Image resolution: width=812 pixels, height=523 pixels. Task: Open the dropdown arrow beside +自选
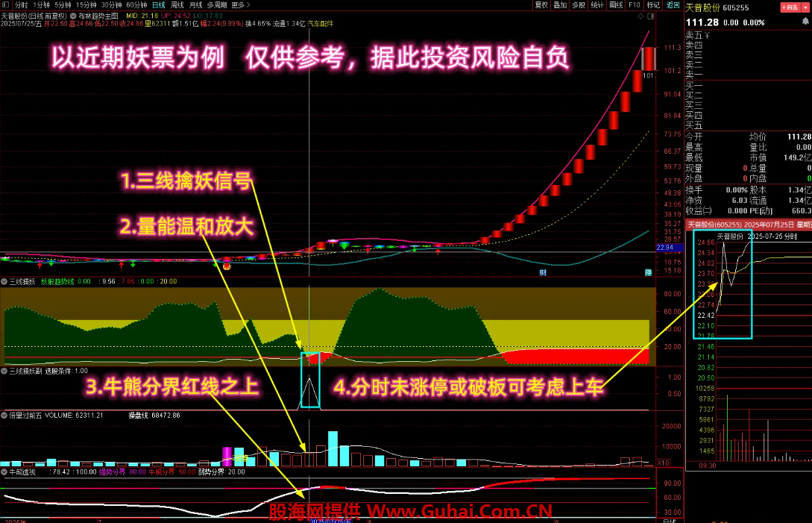click(804, 8)
